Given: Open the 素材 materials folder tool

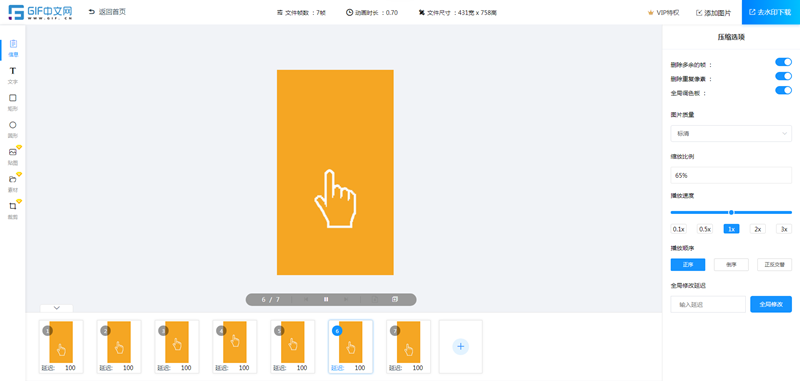Looking at the screenshot, I should (x=13, y=183).
